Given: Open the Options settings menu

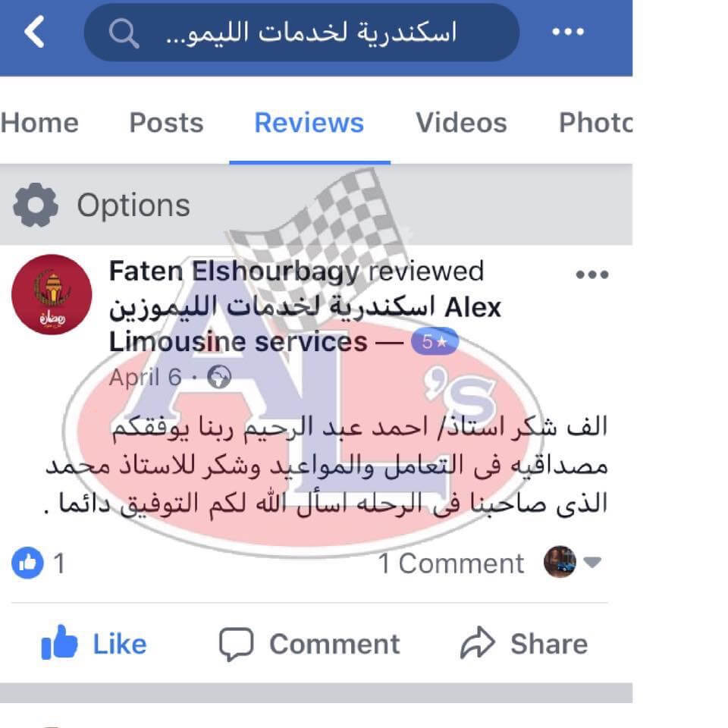Looking at the screenshot, I should coord(102,205).
